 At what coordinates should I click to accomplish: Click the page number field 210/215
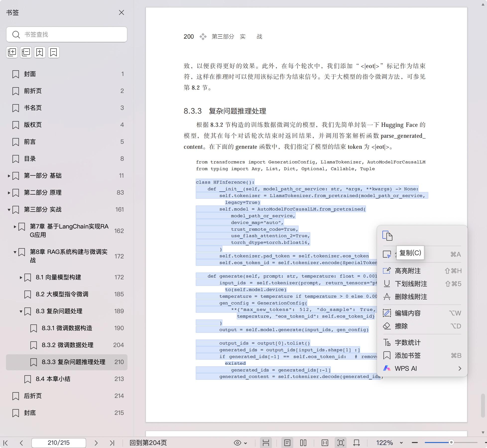click(x=59, y=443)
